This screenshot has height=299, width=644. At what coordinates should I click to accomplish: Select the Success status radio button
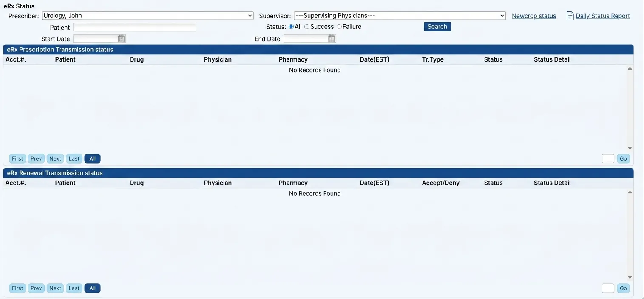(307, 27)
